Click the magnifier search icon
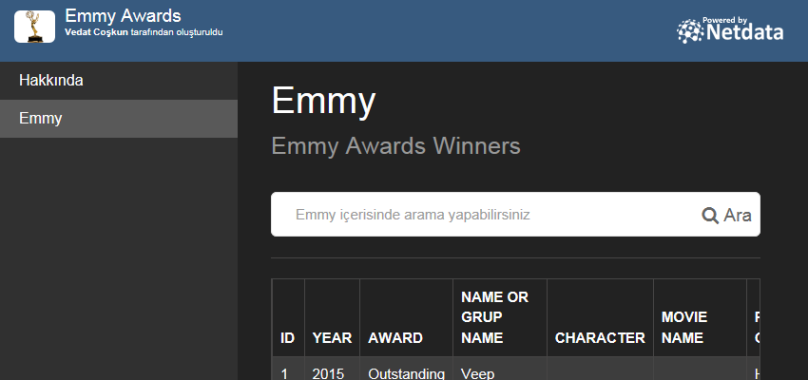The width and height of the screenshot is (808, 380). click(x=710, y=216)
